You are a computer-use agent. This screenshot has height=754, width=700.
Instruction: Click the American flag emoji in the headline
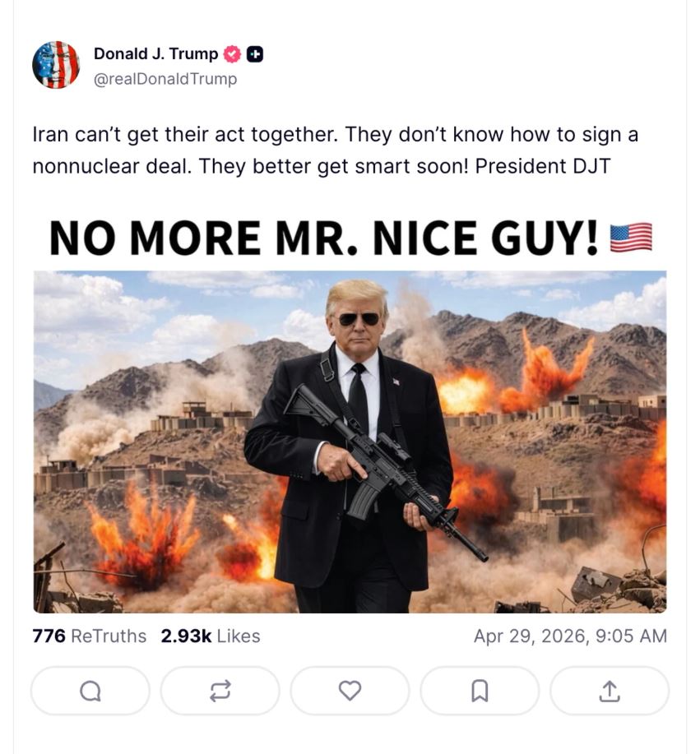pos(631,238)
